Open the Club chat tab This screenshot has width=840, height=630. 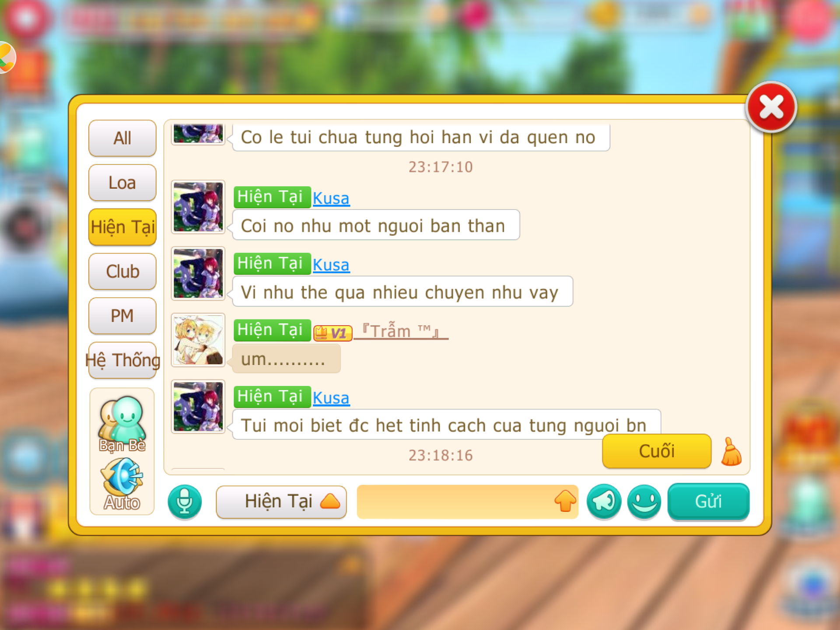click(x=122, y=272)
